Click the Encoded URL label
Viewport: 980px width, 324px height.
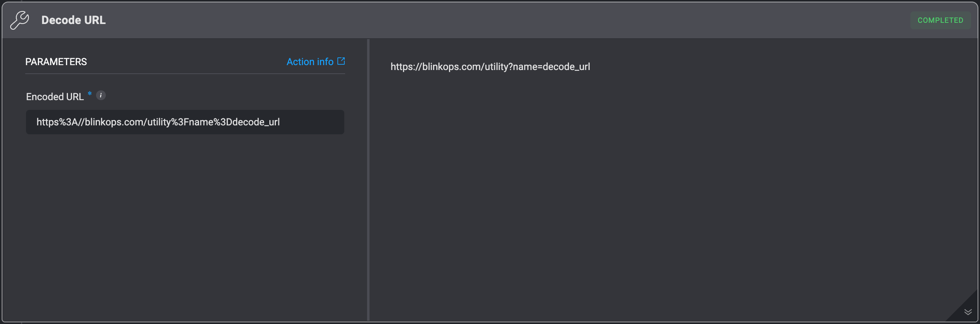[55, 97]
